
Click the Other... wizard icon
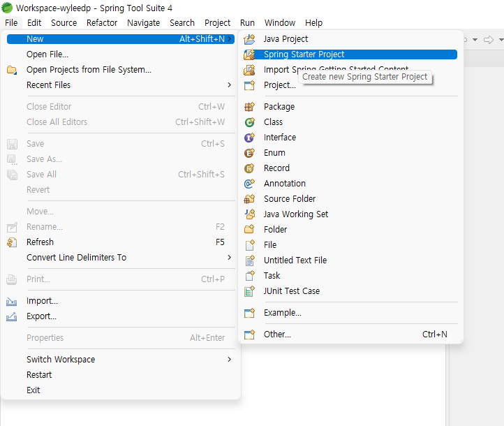(249, 335)
